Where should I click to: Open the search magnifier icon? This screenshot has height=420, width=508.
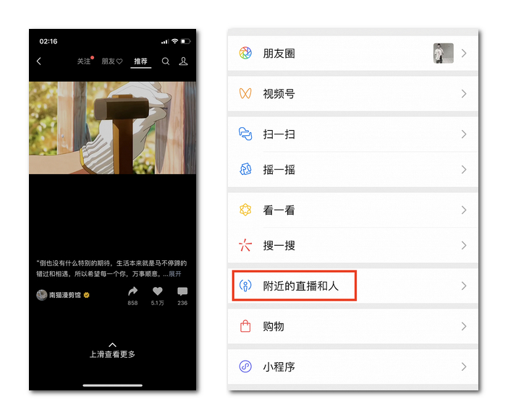(x=166, y=61)
